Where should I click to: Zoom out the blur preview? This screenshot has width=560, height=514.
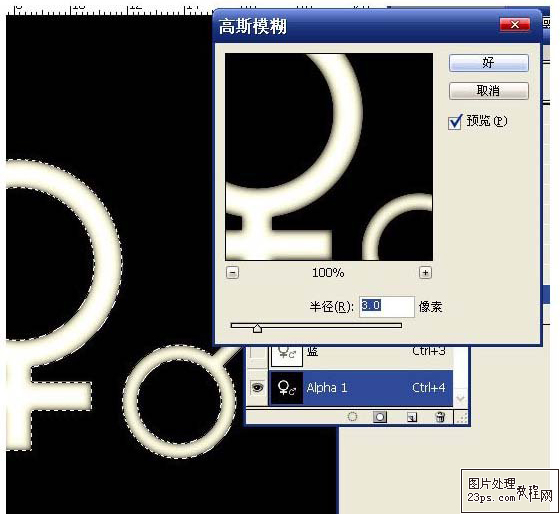232,273
